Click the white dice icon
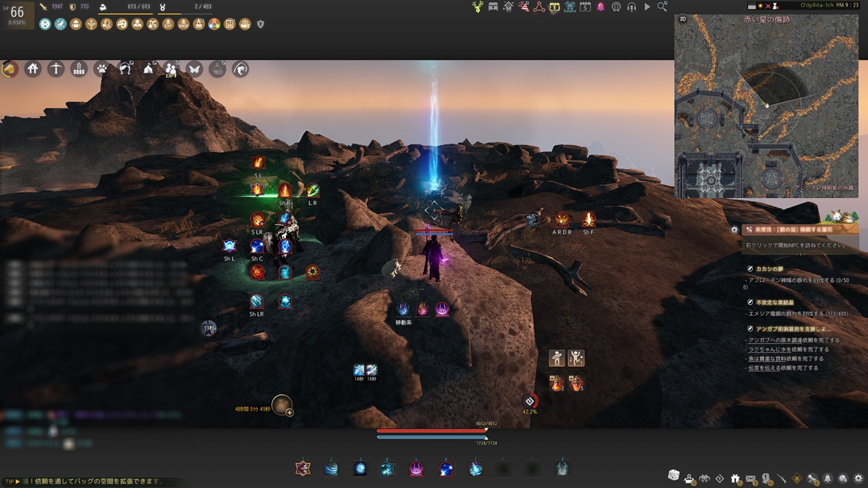Image resolution: width=868 pixels, height=488 pixels. [x=673, y=474]
